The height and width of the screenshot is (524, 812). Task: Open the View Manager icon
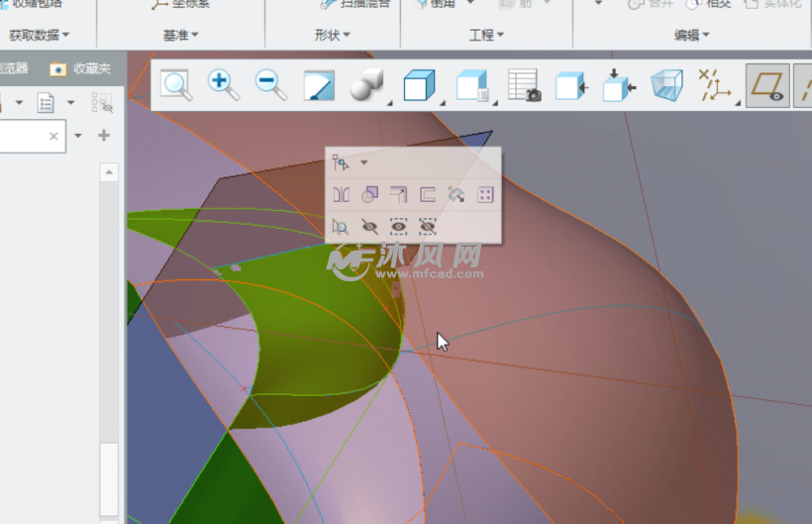[x=473, y=85]
